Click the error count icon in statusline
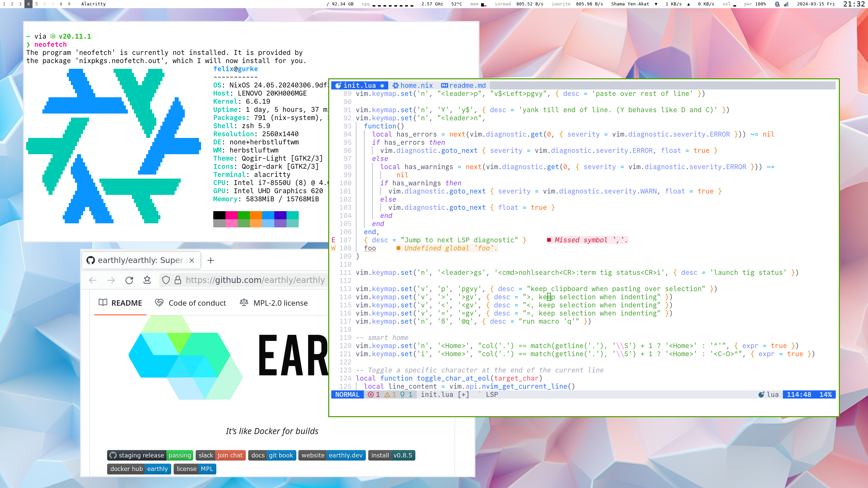The image size is (868, 488). point(371,394)
